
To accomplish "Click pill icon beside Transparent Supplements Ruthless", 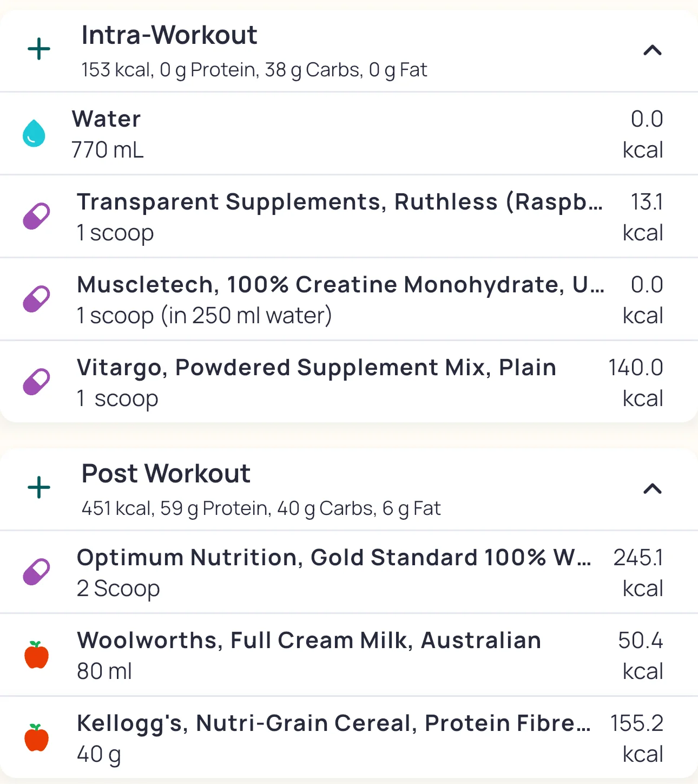I will point(36,216).
